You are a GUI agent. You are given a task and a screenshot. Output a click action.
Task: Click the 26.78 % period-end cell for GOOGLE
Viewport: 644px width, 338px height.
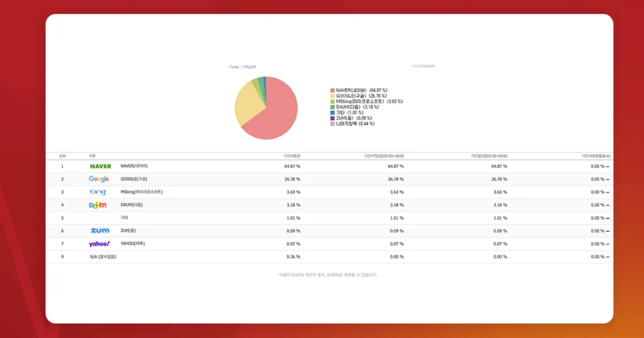click(499, 179)
